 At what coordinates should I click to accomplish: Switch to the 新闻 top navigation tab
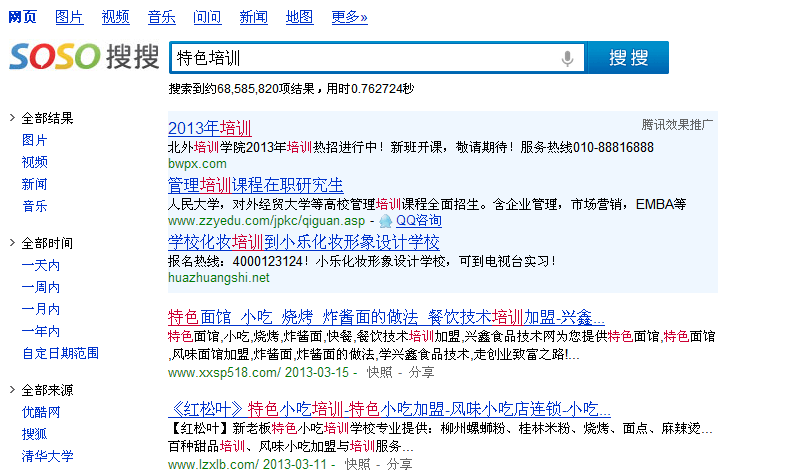pyautogui.click(x=254, y=17)
